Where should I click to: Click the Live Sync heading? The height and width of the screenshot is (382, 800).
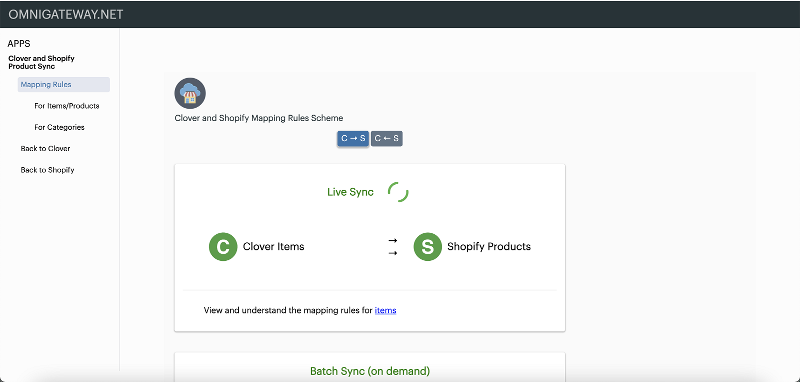tap(350, 192)
